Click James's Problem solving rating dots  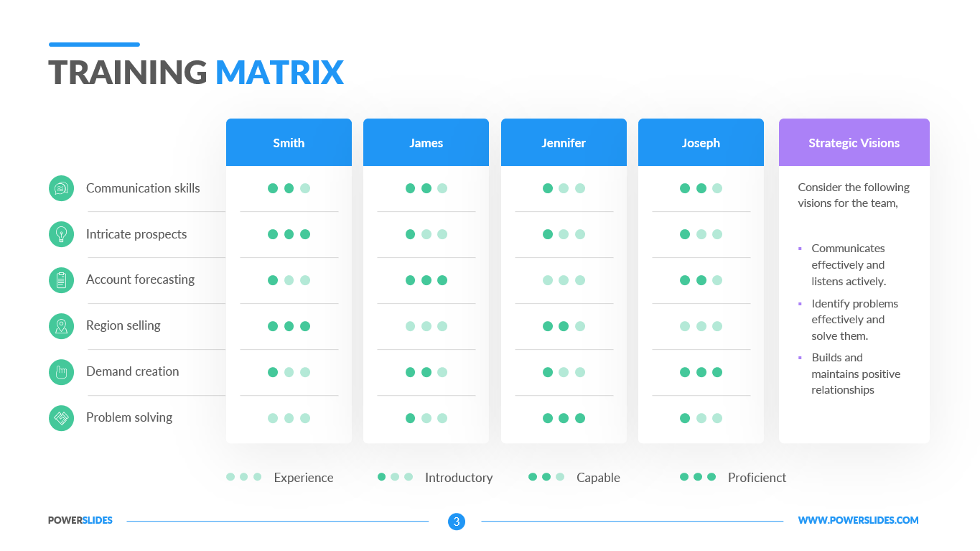(426, 418)
